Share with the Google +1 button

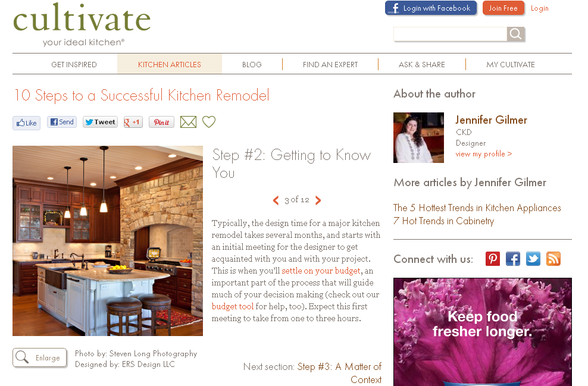coord(133,122)
